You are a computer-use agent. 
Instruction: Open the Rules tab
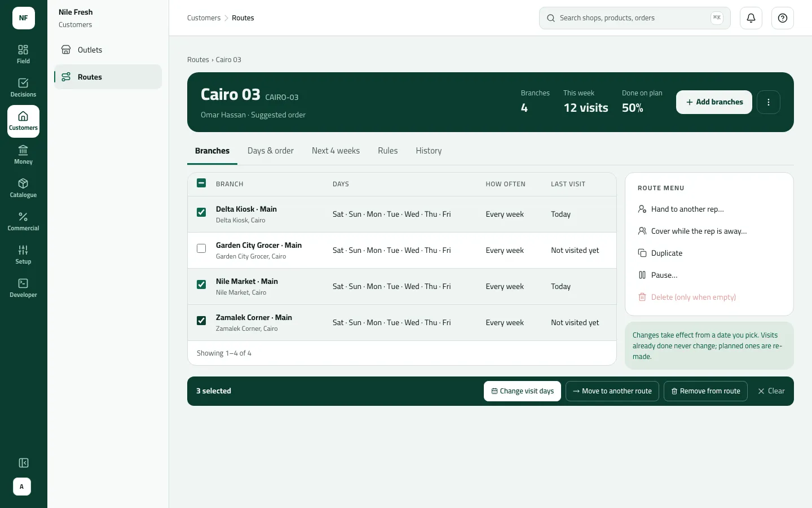pyautogui.click(x=388, y=151)
